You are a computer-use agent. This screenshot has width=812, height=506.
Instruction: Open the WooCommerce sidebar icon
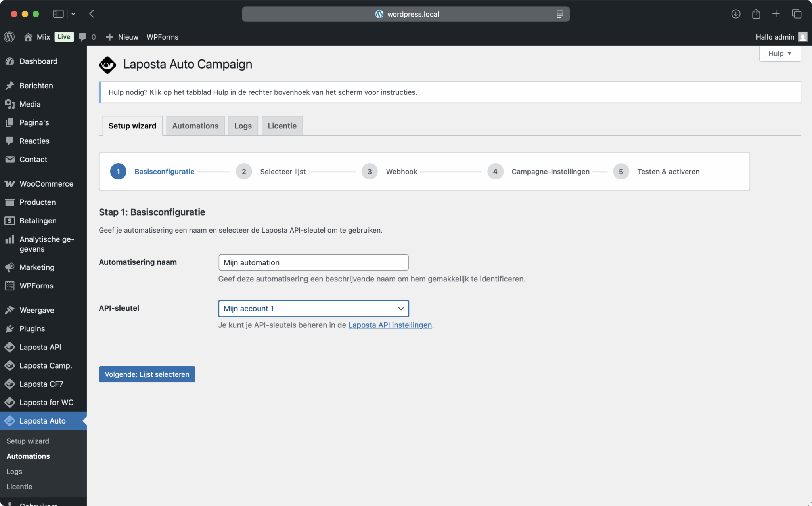[10, 184]
